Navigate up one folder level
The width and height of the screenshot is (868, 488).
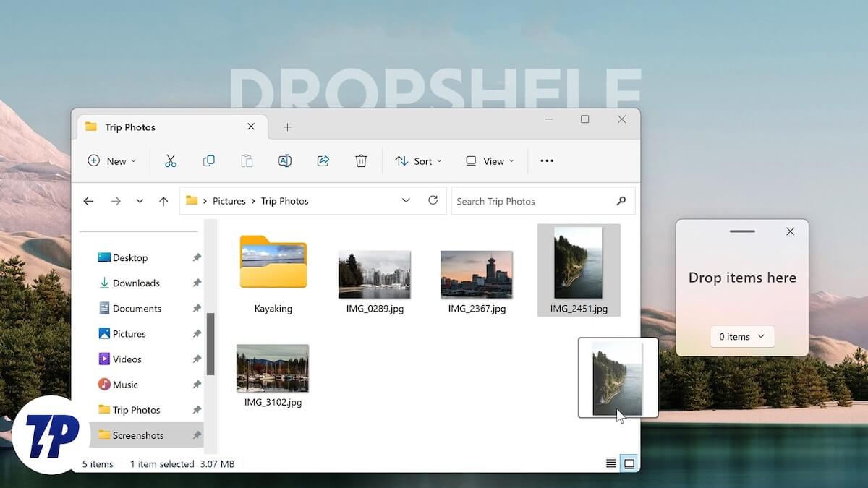point(163,200)
